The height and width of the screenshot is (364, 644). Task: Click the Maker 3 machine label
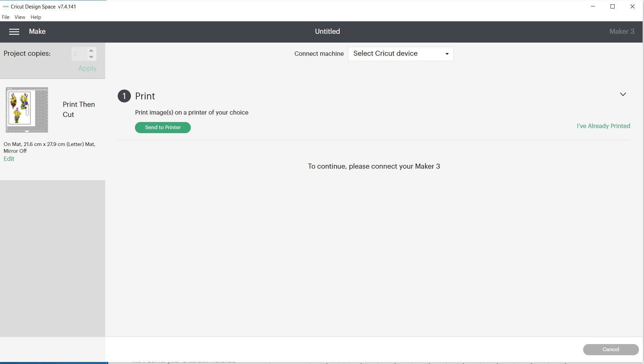click(x=622, y=31)
